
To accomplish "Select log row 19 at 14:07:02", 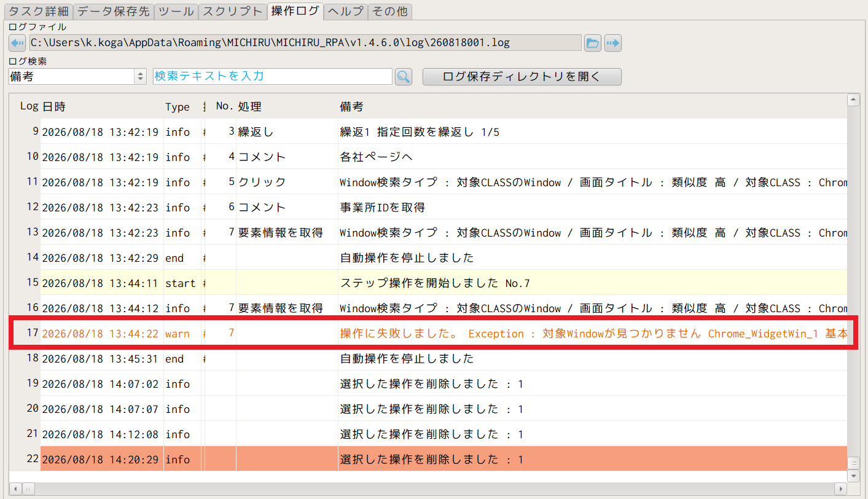I will (428, 383).
